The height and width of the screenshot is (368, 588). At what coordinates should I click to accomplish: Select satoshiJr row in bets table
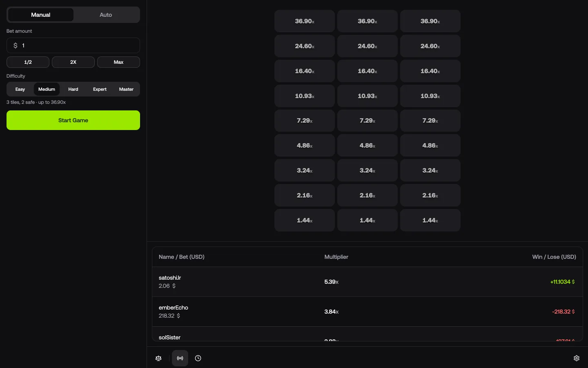tap(367, 282)
